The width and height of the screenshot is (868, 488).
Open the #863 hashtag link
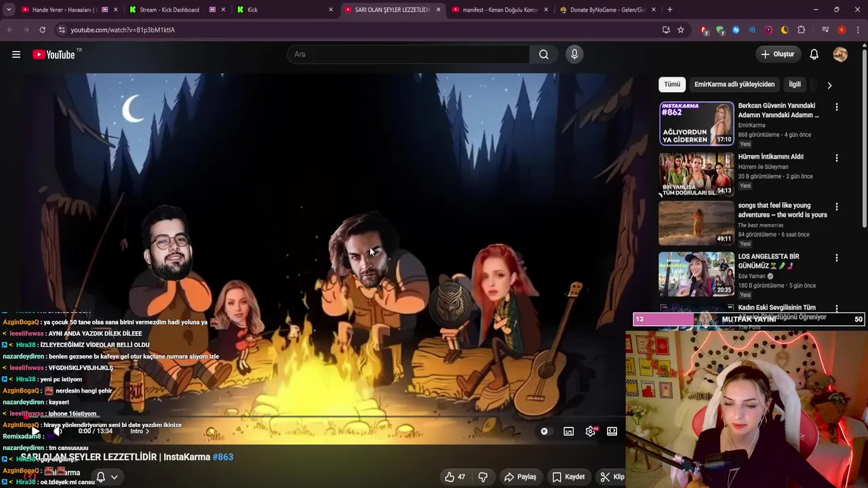point(223,457)
